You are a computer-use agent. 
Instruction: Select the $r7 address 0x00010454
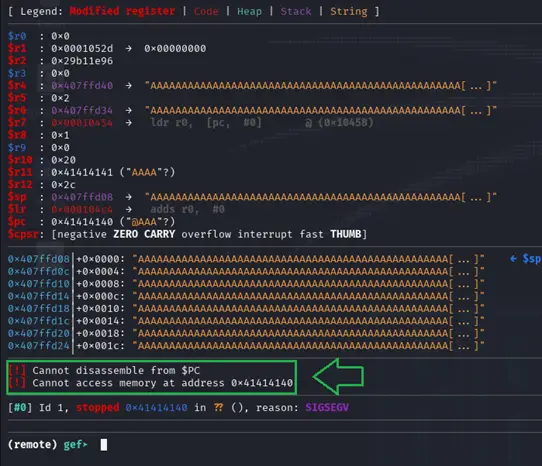tap(82, 123)
